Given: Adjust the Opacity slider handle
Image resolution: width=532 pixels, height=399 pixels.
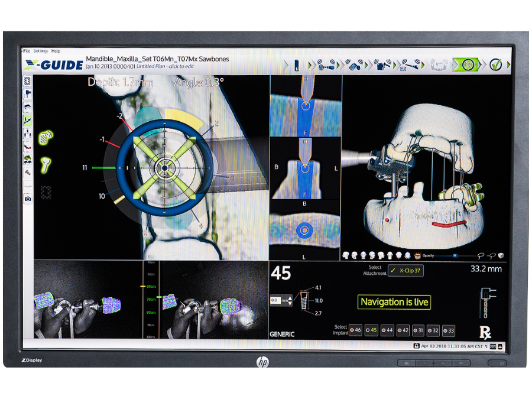Looking at the screenshot, I should click(x=455, y=255).
